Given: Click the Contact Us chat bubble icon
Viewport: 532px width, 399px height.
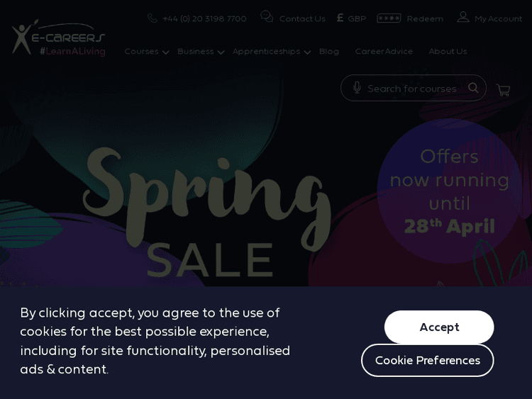Looking at the screenshot, I should pos(267,17).
